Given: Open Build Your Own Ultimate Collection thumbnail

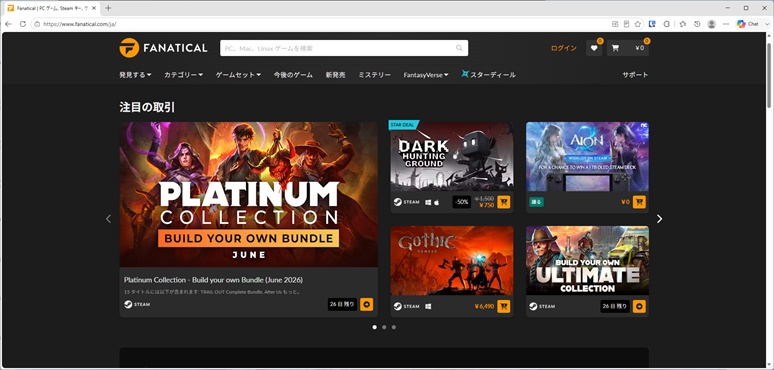Looking at the screenshot, I should [587, 261].
